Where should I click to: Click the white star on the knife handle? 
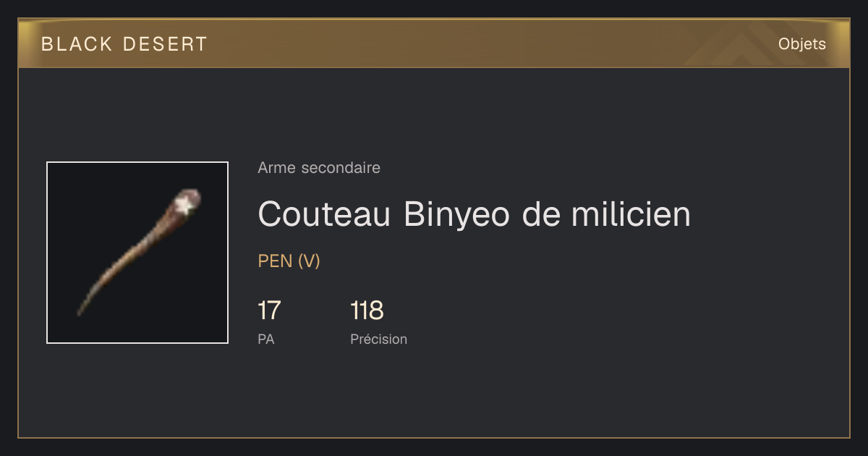point(186,206)
